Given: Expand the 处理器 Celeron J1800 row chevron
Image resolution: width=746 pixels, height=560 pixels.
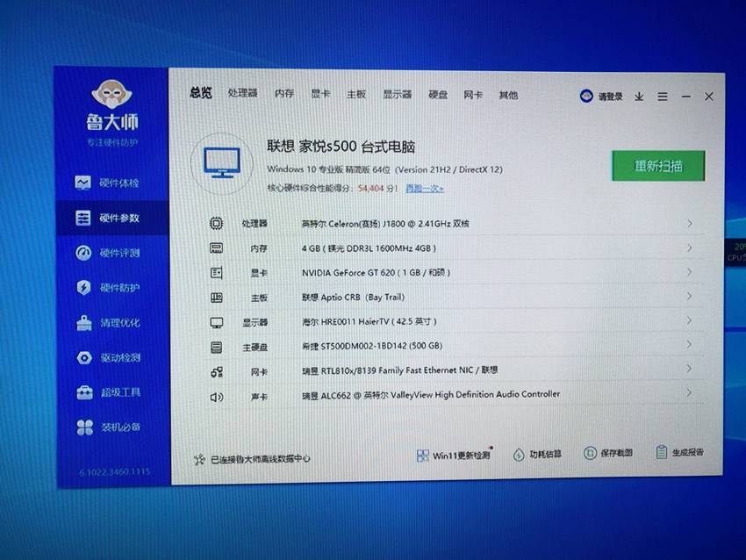Looking at the screenshot, I should point(689,223).
